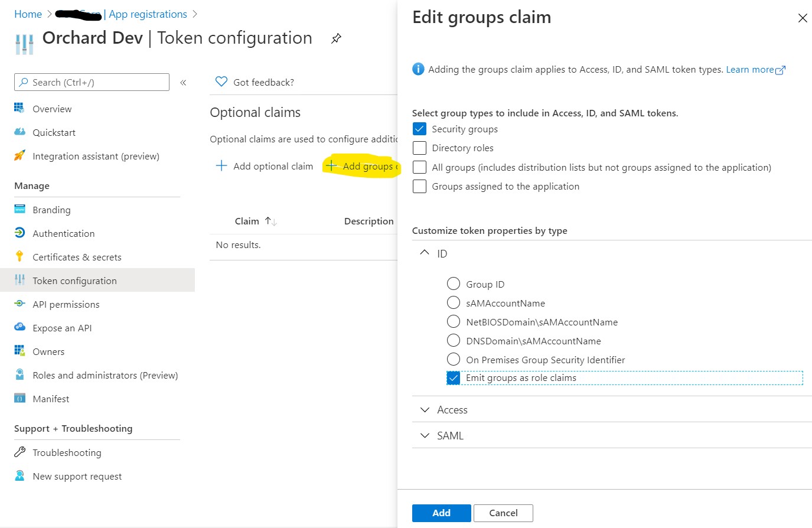This screenshot has height=528, width=812.
Task: Click the Orchard Dev app header icon
Action: click(24, 44)
